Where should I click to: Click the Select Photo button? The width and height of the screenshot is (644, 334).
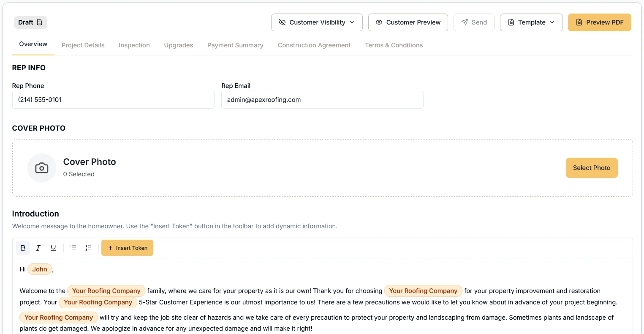point(592,168)
